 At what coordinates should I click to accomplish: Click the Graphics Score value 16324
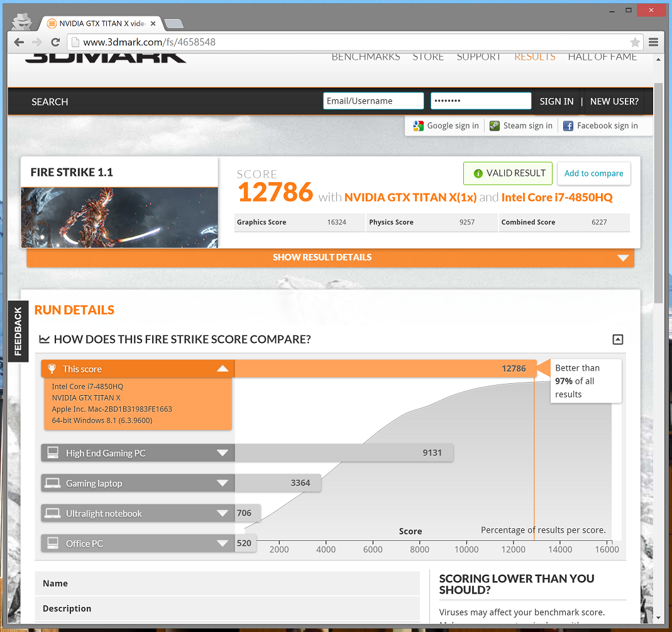click(336, 222)
